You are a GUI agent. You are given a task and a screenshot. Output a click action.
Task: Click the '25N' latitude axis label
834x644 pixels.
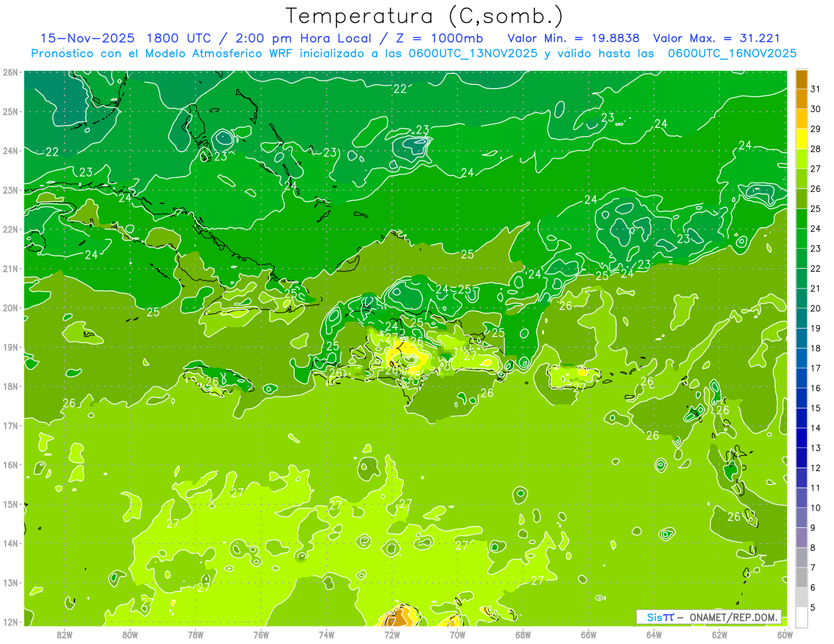pyautogui.click(x=10, y=111)
